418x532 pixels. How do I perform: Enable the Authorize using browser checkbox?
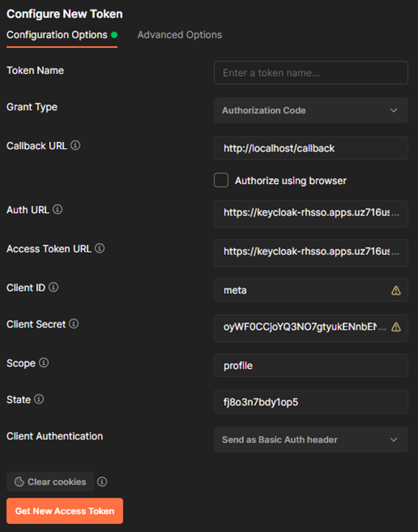(x=221, y=180)
